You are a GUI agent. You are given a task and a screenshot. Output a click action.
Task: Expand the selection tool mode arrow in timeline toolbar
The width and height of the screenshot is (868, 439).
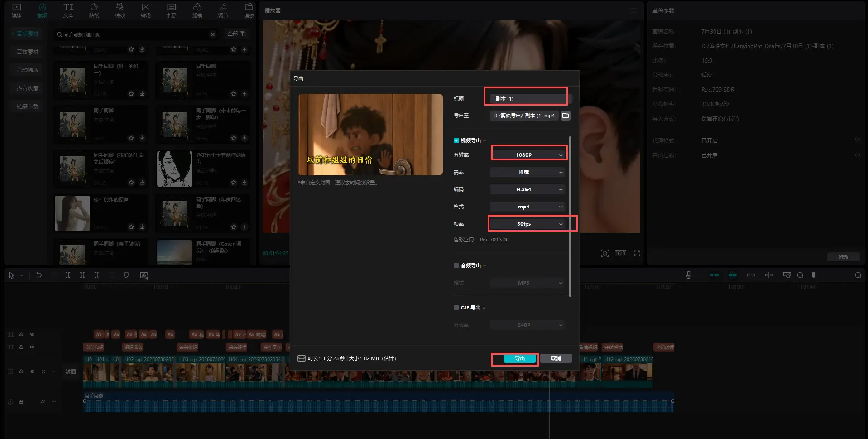pos(21,275)
